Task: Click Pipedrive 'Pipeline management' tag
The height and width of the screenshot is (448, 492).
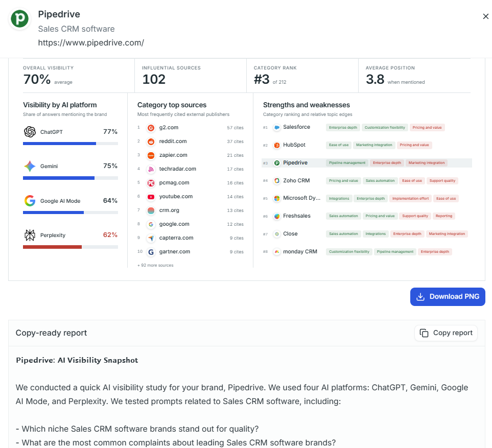Action: tap(347, 163)
